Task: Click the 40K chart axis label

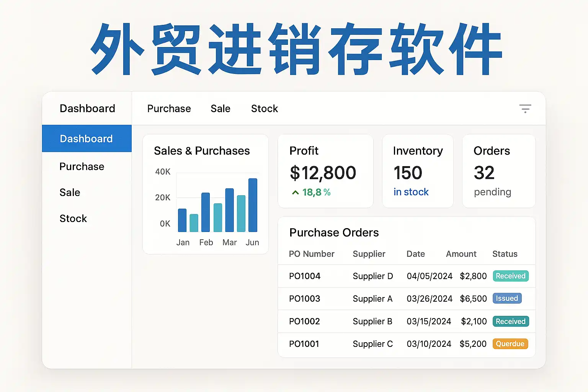Action: (x=163, y=172)
